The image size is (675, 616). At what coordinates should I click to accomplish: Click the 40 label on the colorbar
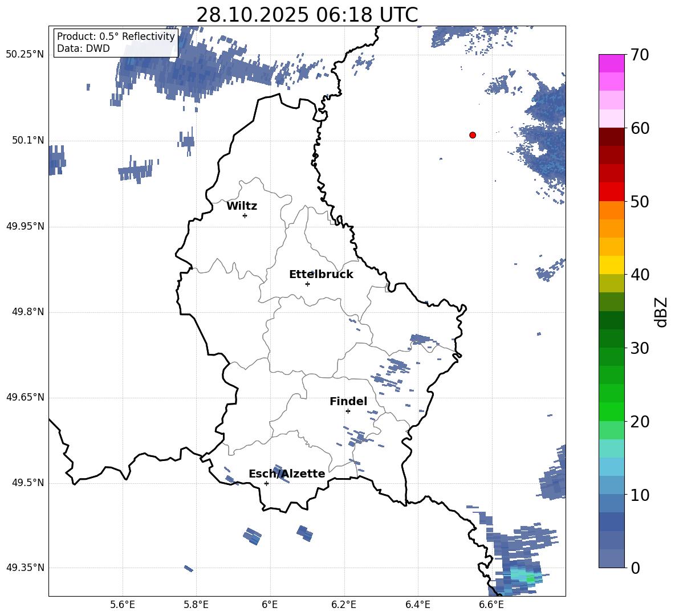[x=640, y=275]
